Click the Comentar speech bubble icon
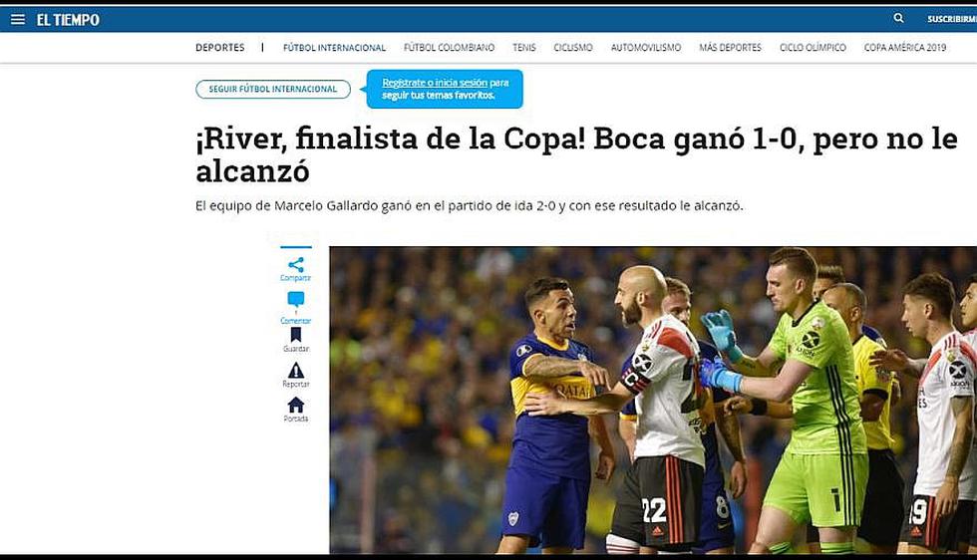Image resolution: width=977 pixels, height=560 pixels. coord(296,300)
